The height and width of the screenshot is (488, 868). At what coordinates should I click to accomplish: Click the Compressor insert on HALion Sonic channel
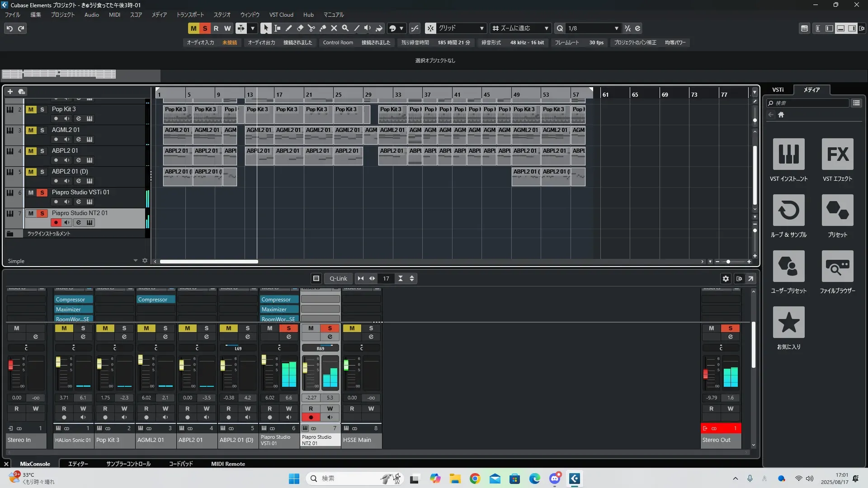coord(73,300)
